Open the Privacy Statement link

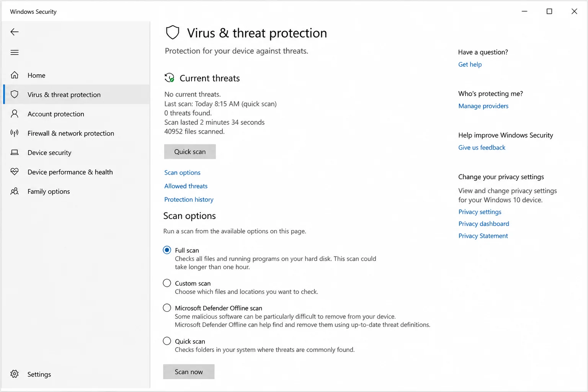[483, 236]
